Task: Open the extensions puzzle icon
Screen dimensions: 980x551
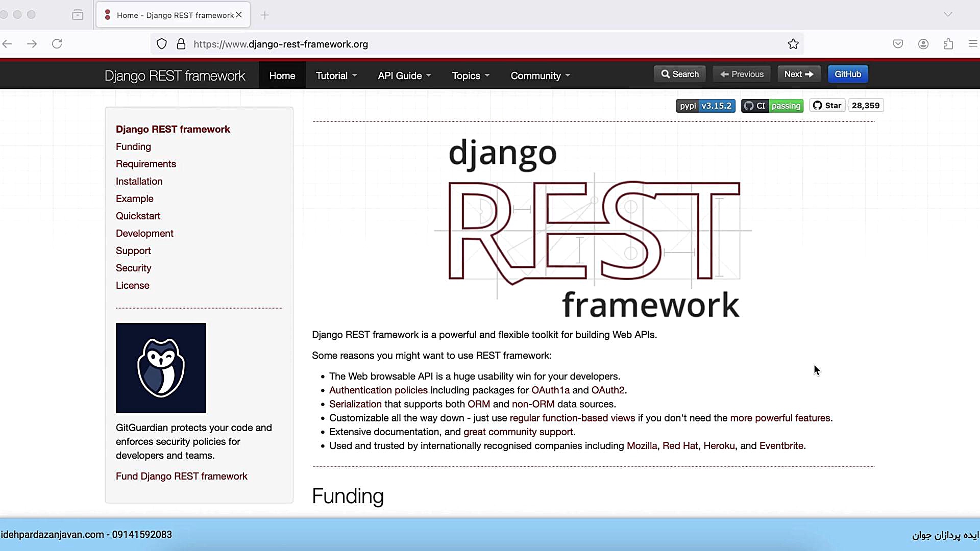Action: (x=948, y=44)
